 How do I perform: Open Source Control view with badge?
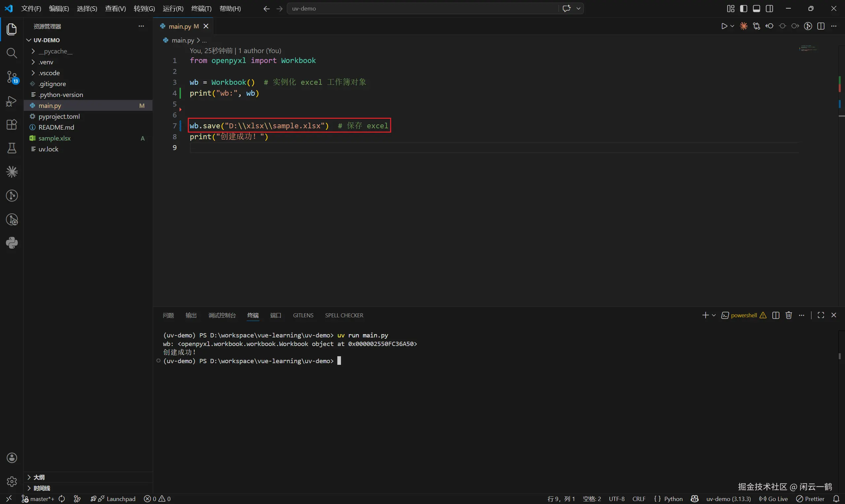(x=12, y=77)
